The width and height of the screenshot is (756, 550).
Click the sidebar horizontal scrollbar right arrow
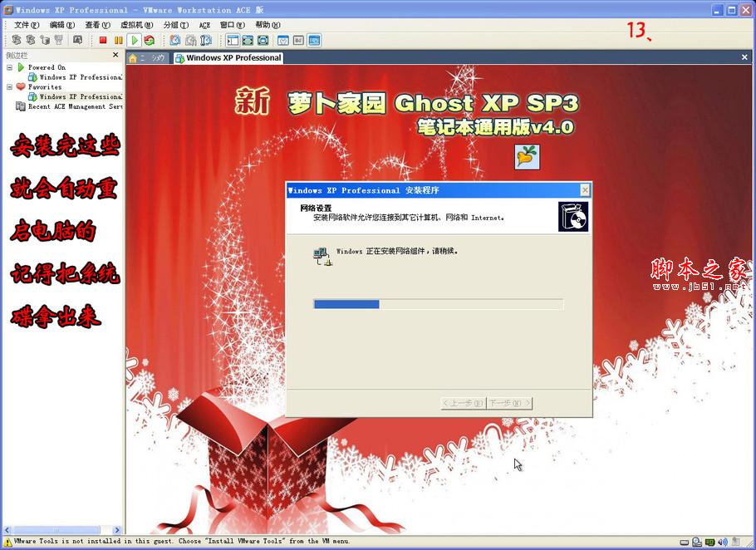coord(116,530)
